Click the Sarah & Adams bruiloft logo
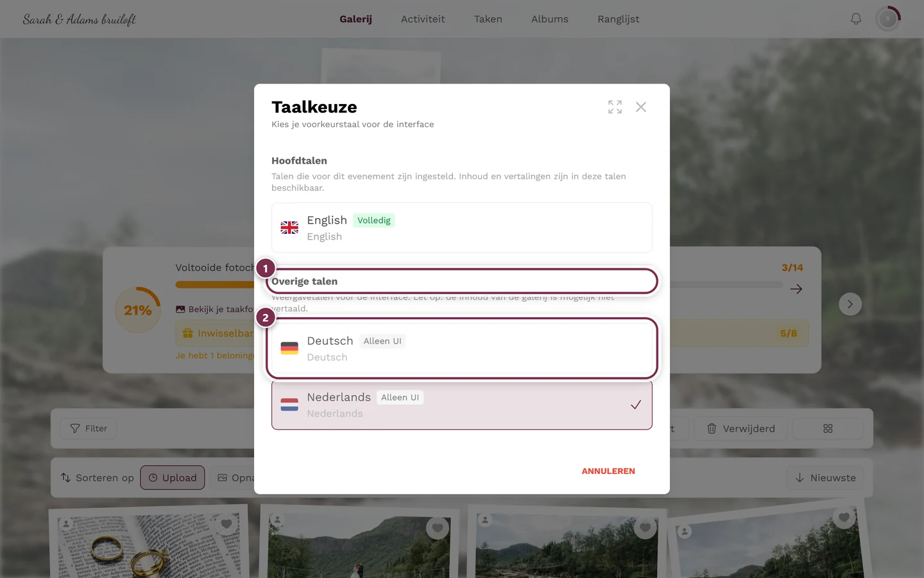The height and width of the screenshot is (578, 924). (x=80, y=19)
